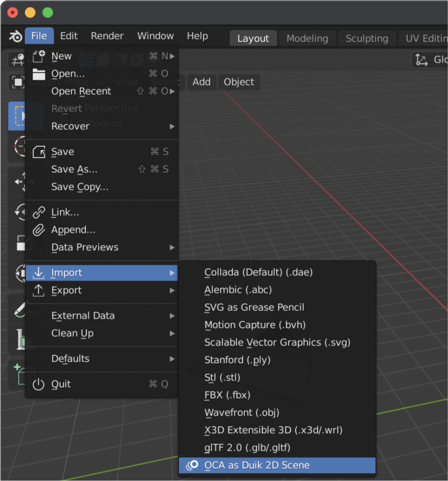Open the Window menu
Viewport: 448px width, 481px height.
(156, 36)
